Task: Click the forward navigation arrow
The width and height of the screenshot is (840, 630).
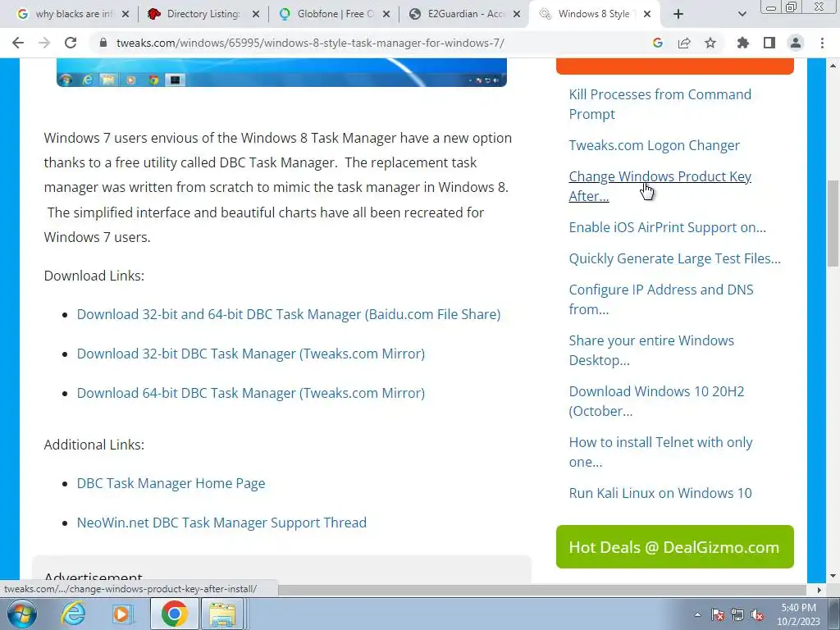Action: click(44, 43)
